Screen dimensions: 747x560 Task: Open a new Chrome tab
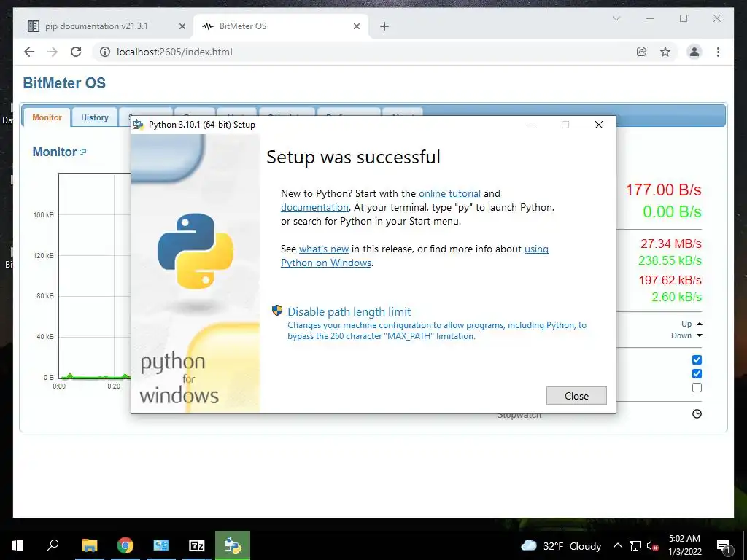384,26
